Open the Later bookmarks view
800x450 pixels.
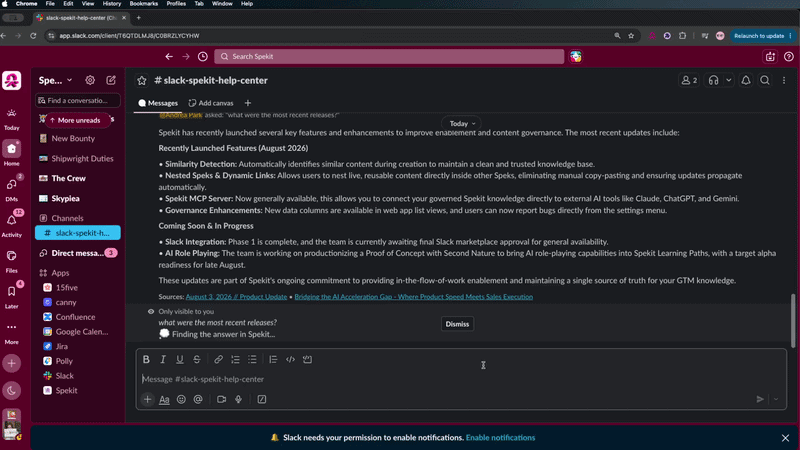pyautogui.click(x=11, y=295)
